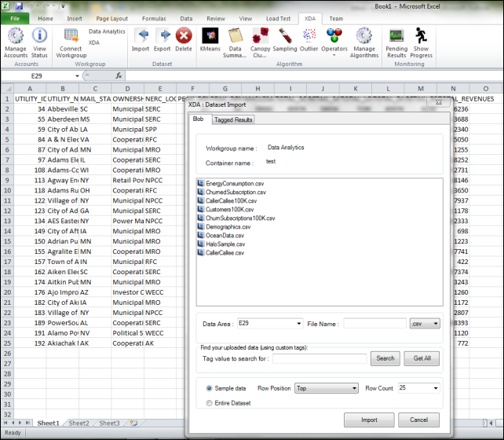This screenshot has width=504, height=440.
Task: Open the Page Layout ribbon tab
Action: pos(111,18)
